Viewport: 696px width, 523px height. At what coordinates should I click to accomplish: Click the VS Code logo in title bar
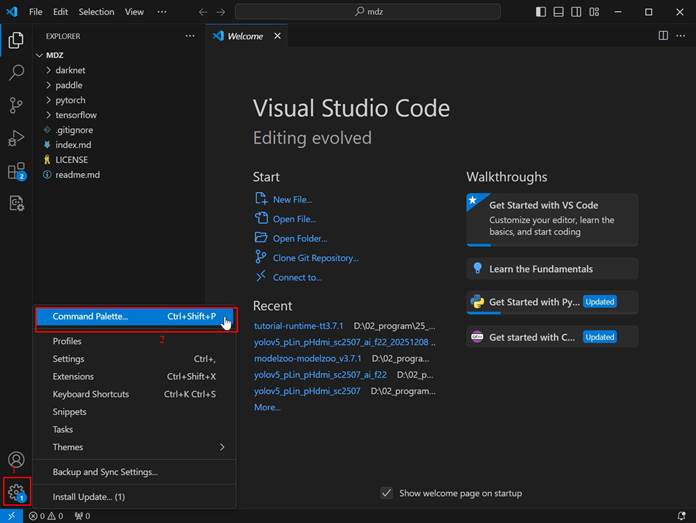click(x=12, y=12)
